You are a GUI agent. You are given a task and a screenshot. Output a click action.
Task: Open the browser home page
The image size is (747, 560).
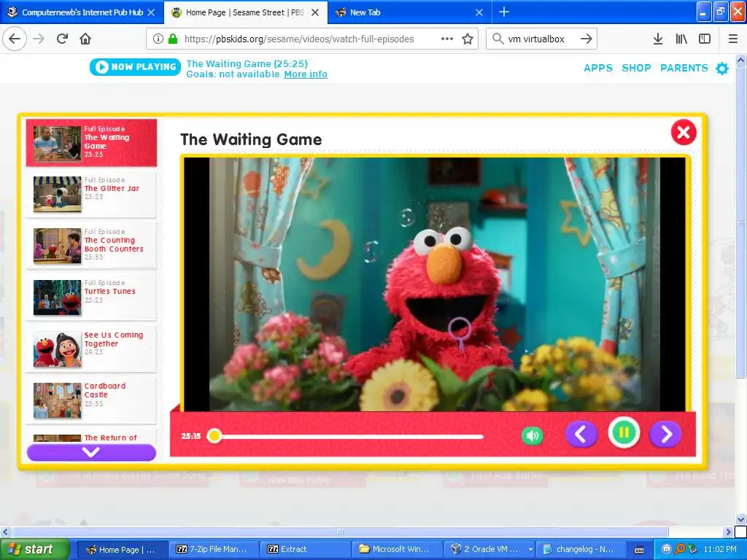85,39
